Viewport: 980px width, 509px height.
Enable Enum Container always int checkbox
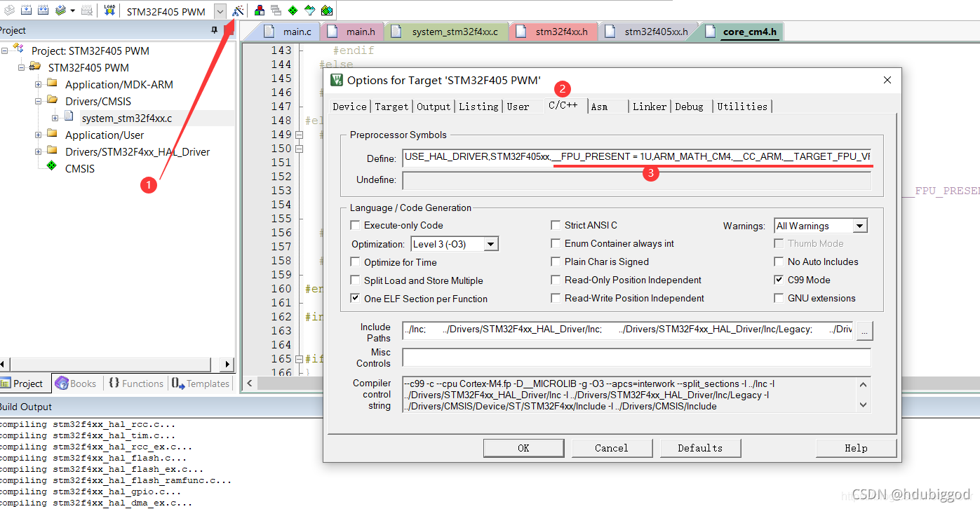[556, 243]
